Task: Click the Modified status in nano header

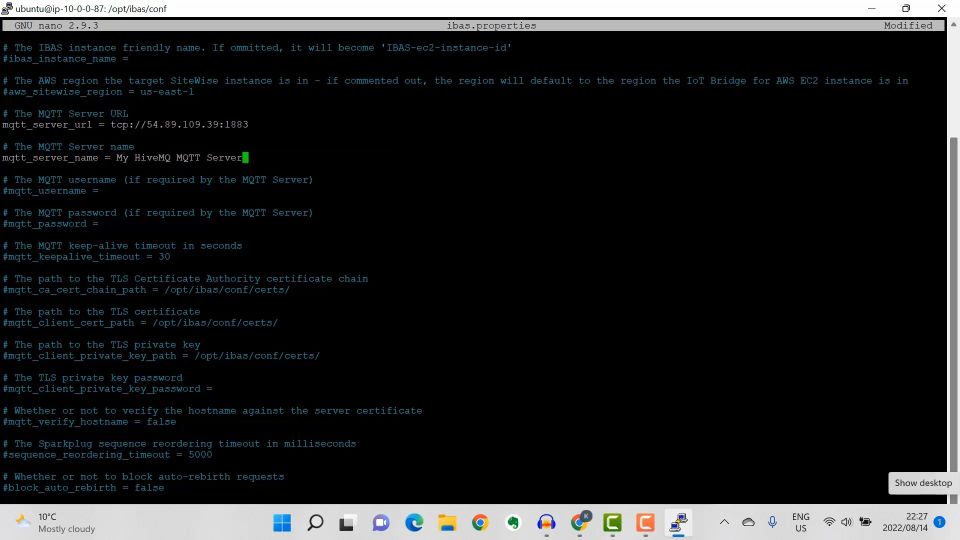Action: [908, 26]
